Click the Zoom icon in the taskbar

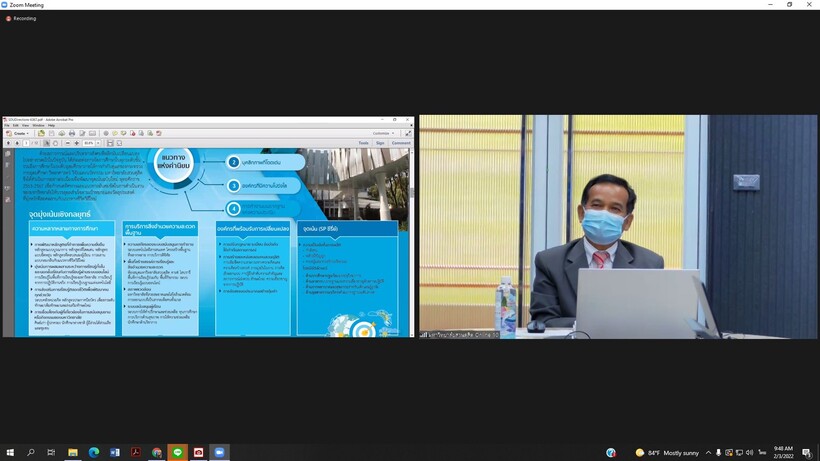pos(219,453)
